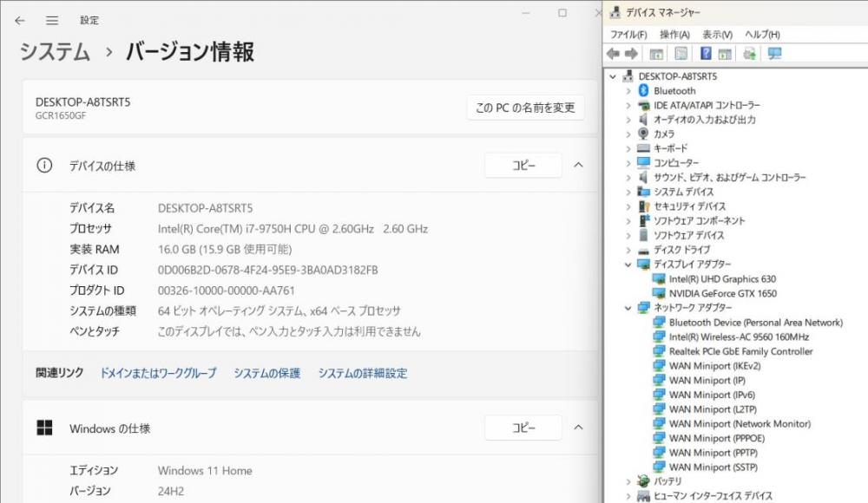Select Bluetooth Device (Personal Area Network)

pos(756,322)
